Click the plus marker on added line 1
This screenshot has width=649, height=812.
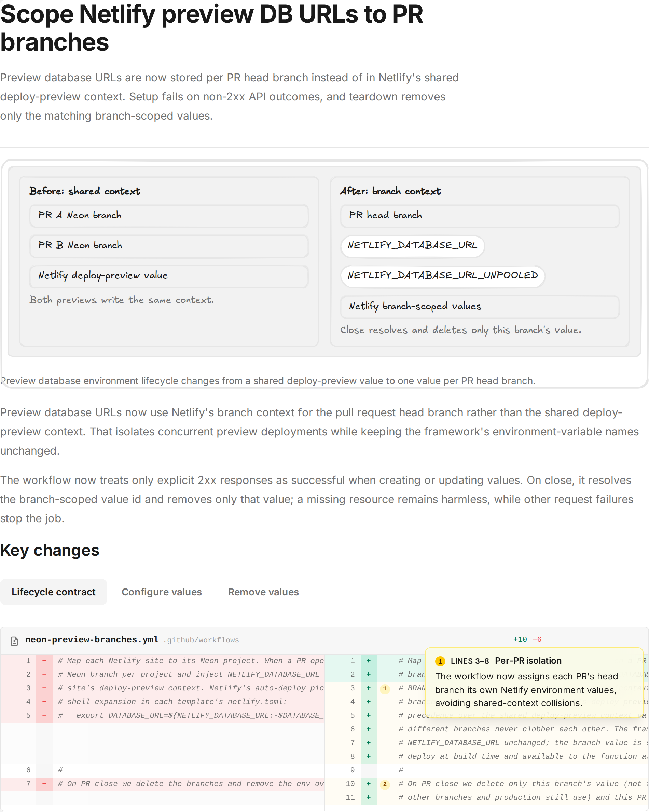tap(369, 661)
